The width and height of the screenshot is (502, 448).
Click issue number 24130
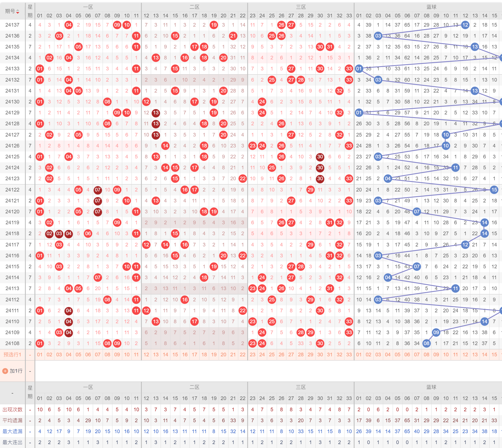coord(12,102)
